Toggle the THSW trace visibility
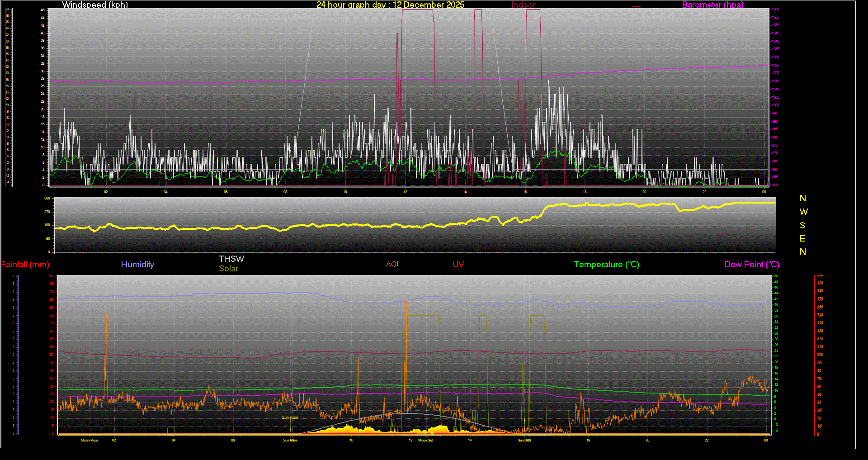This screenshot has width=868, height=460. (x=231, y=259)
